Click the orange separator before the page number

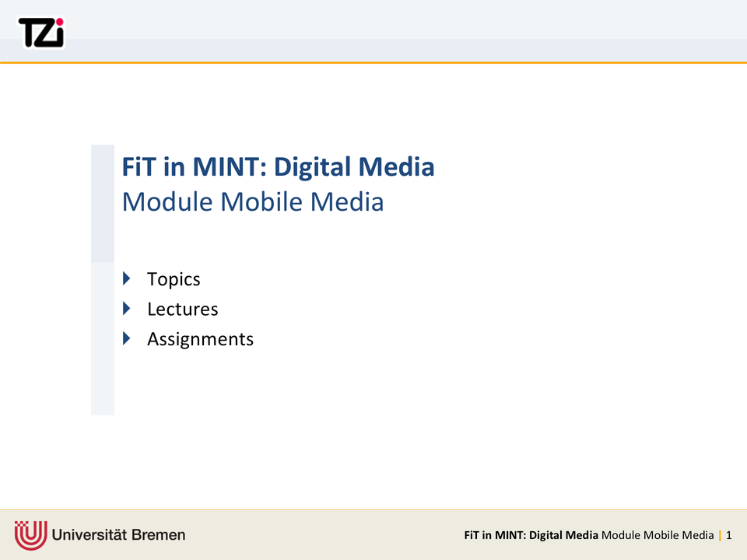tap(721, 535)
